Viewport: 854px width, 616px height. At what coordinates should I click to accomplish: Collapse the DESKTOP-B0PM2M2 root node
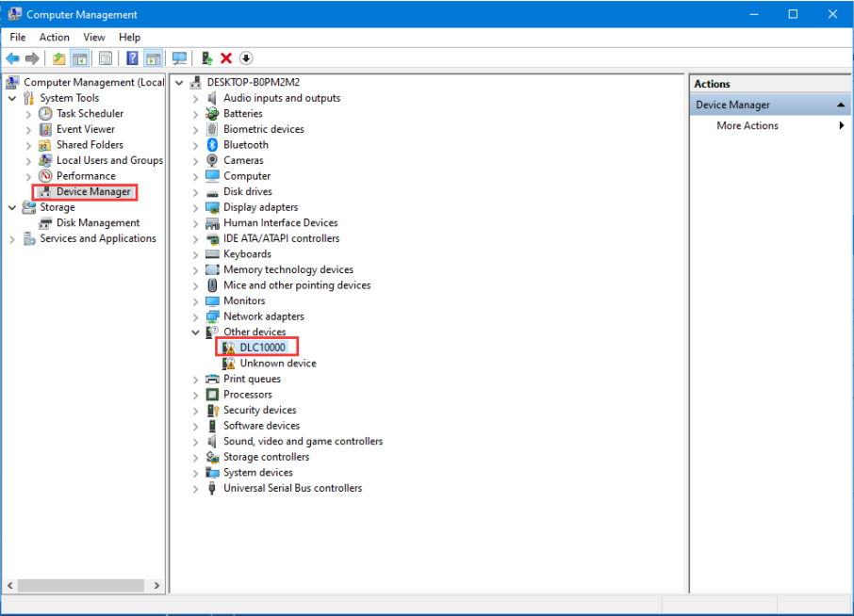click(x=179, y=83)
